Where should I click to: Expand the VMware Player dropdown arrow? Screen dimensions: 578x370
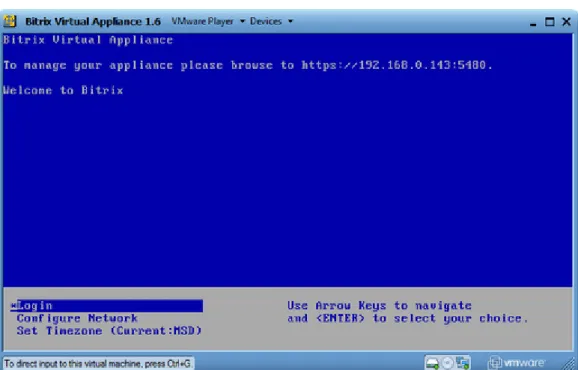tap(242, 21)
